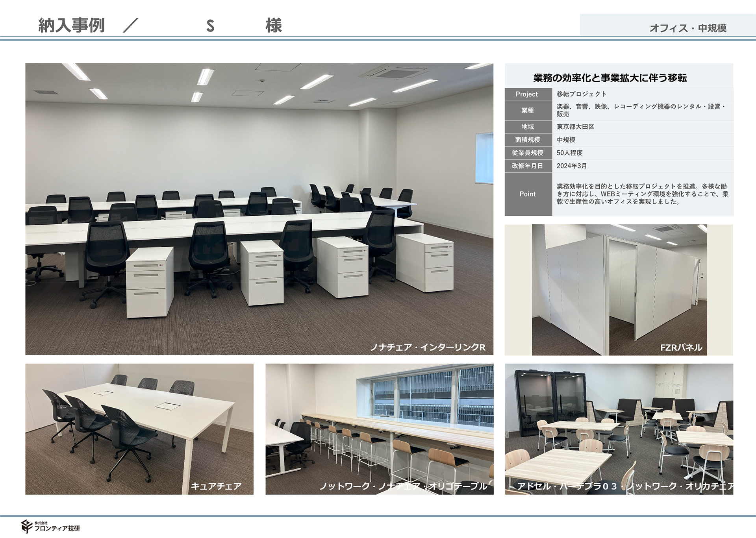Click the Project row label cell
This screenshot has width=756, height=538.
pyautogui.click(x=528, y=94)
